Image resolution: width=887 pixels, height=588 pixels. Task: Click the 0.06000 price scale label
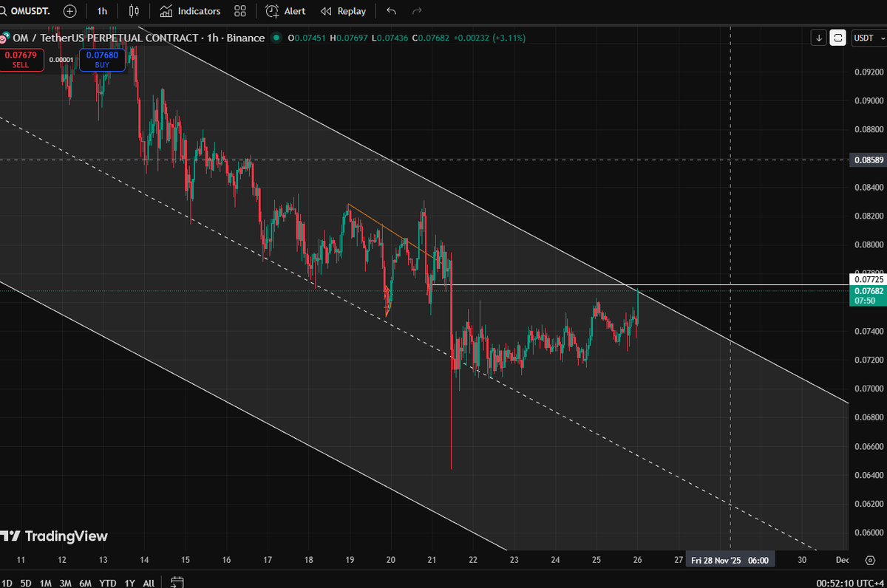pos(868,532)
